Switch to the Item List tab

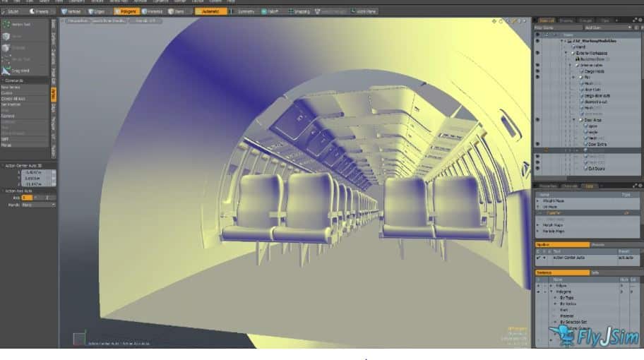click(x=547, y=20)
